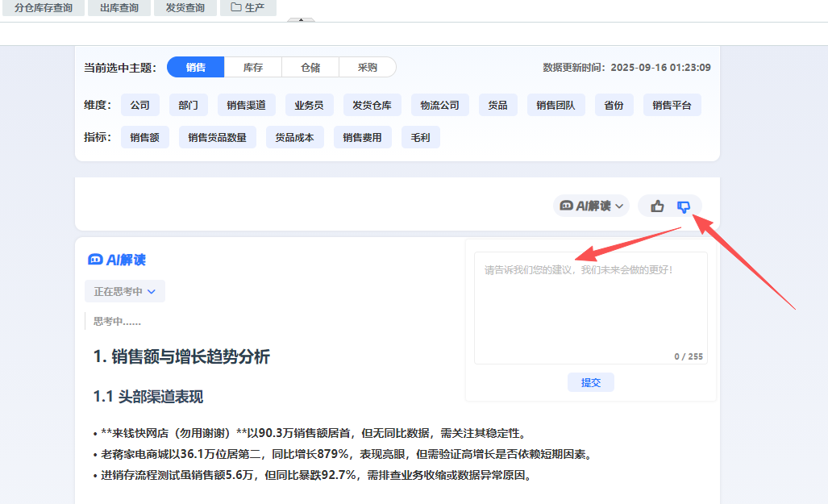Switch theme to 仓储
The image size is (828, 504).
pos(310,68)
